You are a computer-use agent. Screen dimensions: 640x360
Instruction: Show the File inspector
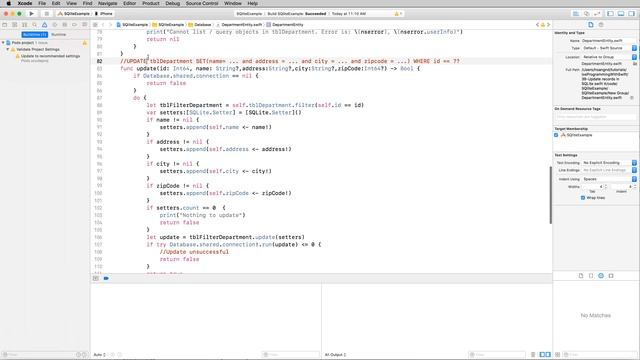tap(591, 25)
